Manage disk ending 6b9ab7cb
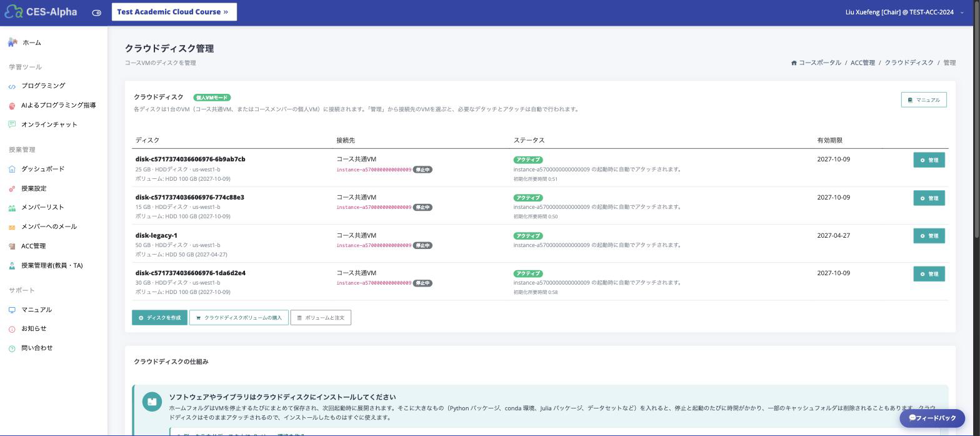The height and width of the screenshot is (436, 980). (929, 160)
